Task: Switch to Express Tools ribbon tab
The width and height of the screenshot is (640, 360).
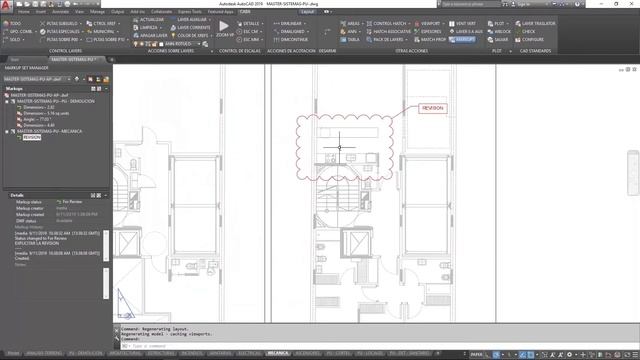Action: [189, 12]
